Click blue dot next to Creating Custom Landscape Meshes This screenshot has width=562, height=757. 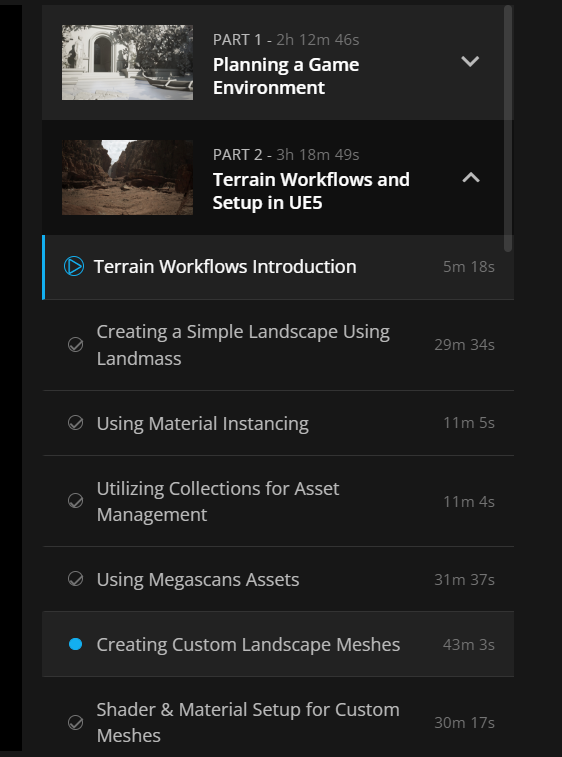(x=75, y=644)
